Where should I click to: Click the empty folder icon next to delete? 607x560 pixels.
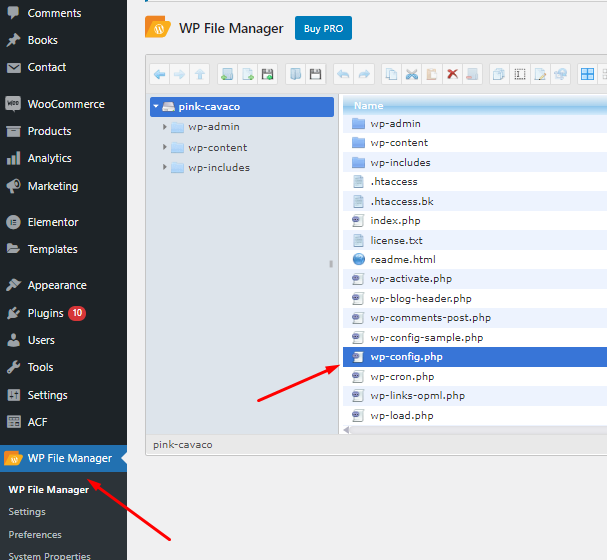point(472,74)
